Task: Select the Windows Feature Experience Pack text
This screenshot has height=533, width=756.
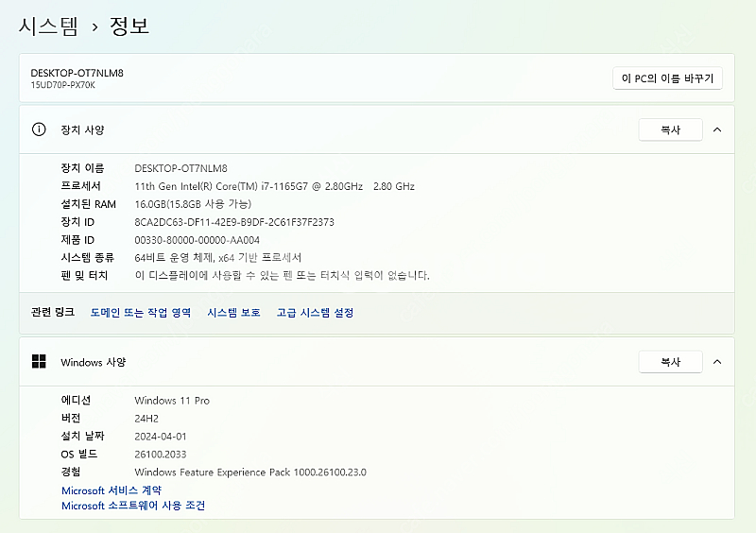Action: 250,472
